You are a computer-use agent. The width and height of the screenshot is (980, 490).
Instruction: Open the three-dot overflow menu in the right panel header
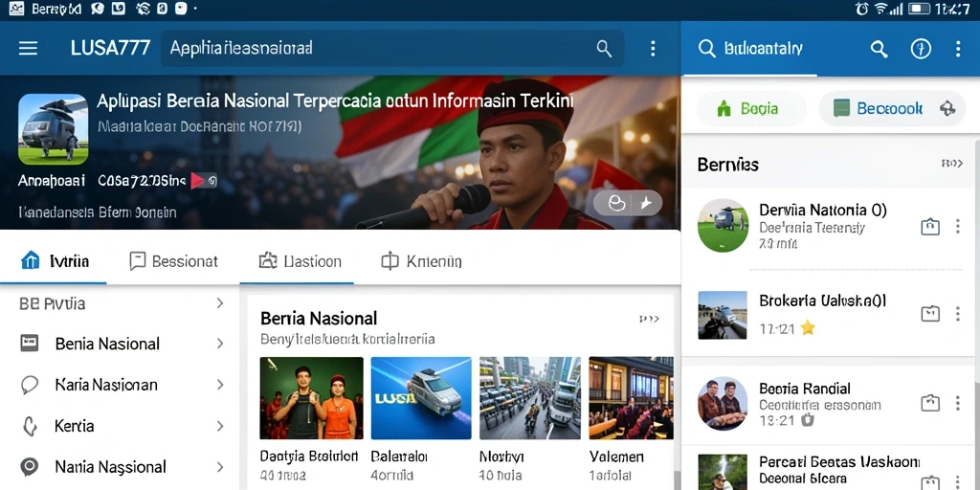coord(957,49)
